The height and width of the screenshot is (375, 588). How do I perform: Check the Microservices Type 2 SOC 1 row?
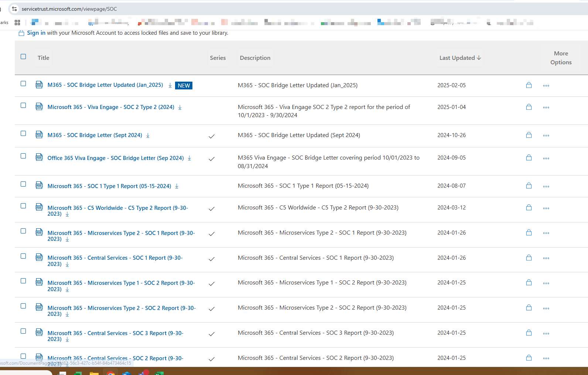coord(23,231)
